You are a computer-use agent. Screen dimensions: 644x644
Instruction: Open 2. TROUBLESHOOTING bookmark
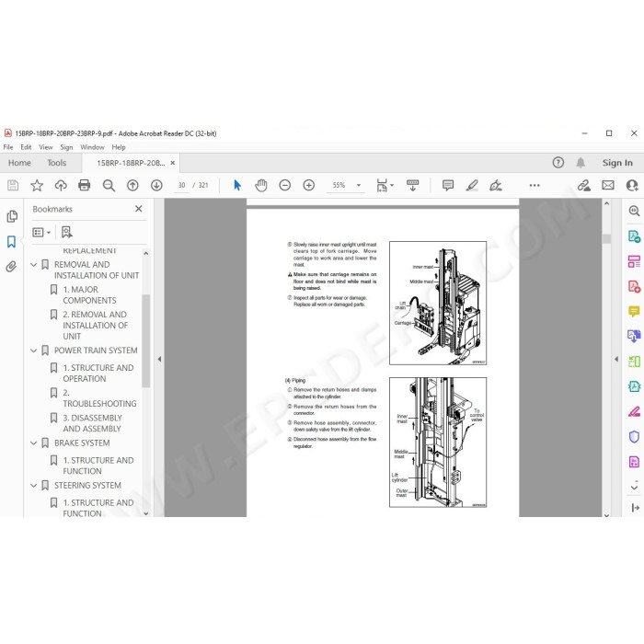99,398
